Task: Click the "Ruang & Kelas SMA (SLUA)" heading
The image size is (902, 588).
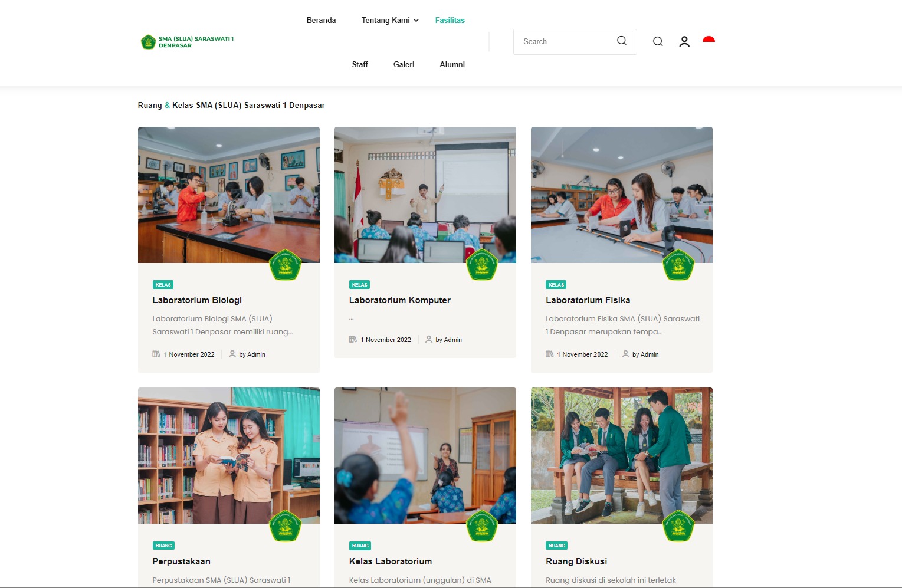Action: coord(231,105)
